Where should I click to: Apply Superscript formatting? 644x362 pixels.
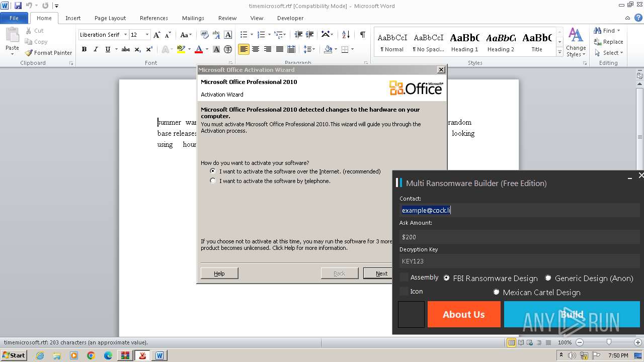pos(149,49)
